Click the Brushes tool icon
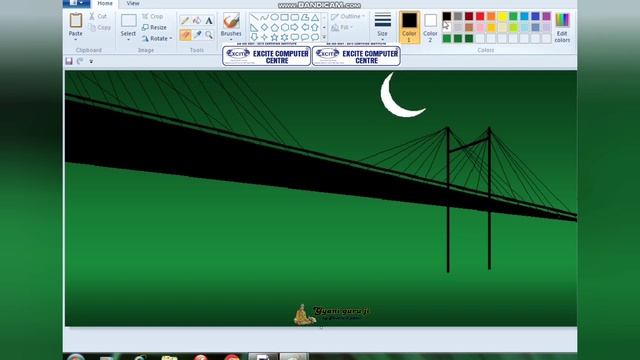 pyautogui.click(x=231, y=20)
